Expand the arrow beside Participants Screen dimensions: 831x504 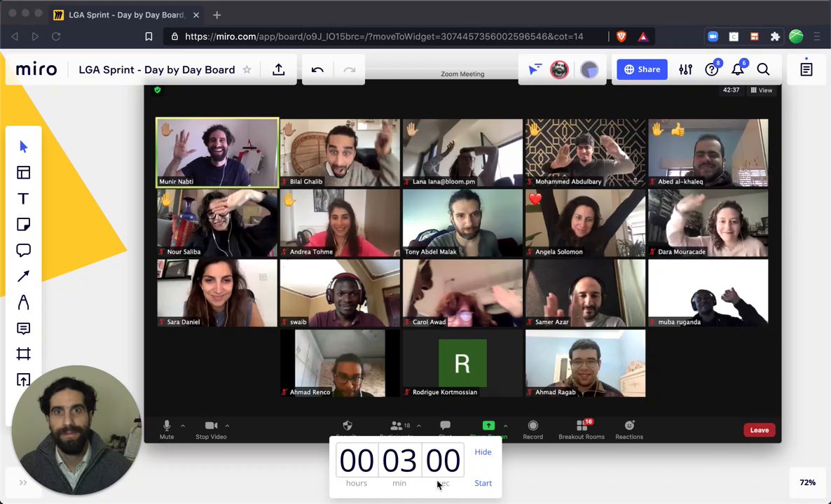pos(419,426)
